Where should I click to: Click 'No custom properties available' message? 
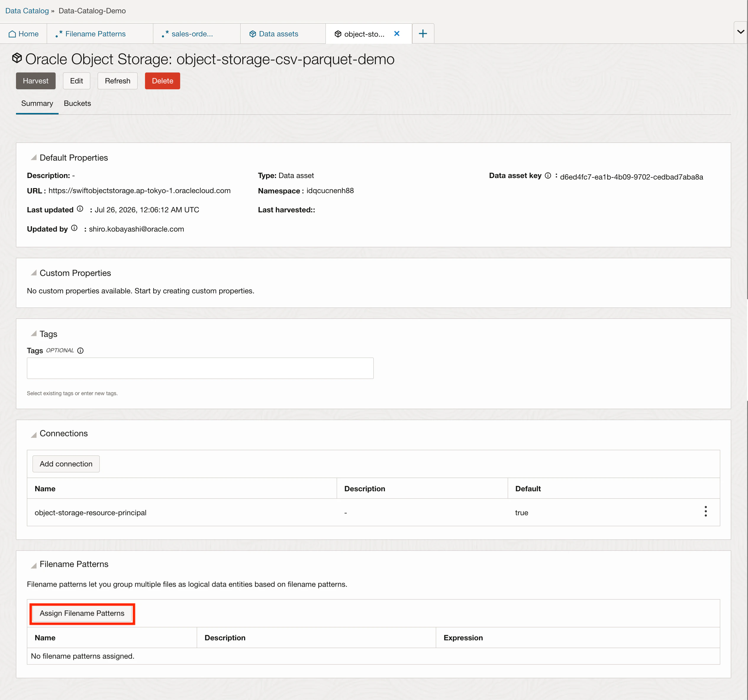(141, 291)
